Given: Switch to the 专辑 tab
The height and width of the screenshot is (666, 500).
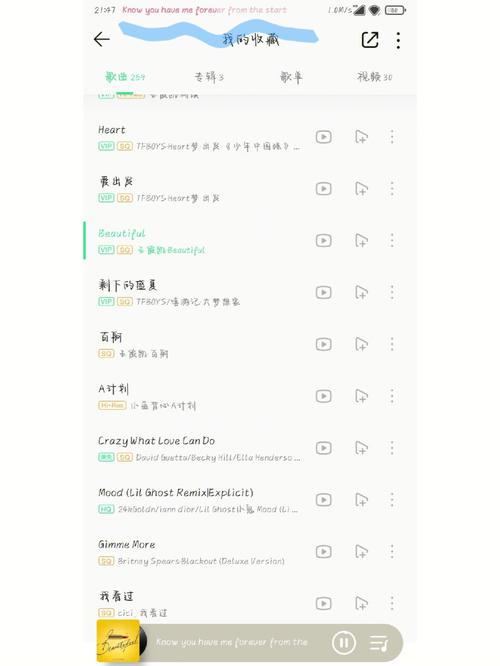Looking at the screenshot, I should click(x=209, y=77).
